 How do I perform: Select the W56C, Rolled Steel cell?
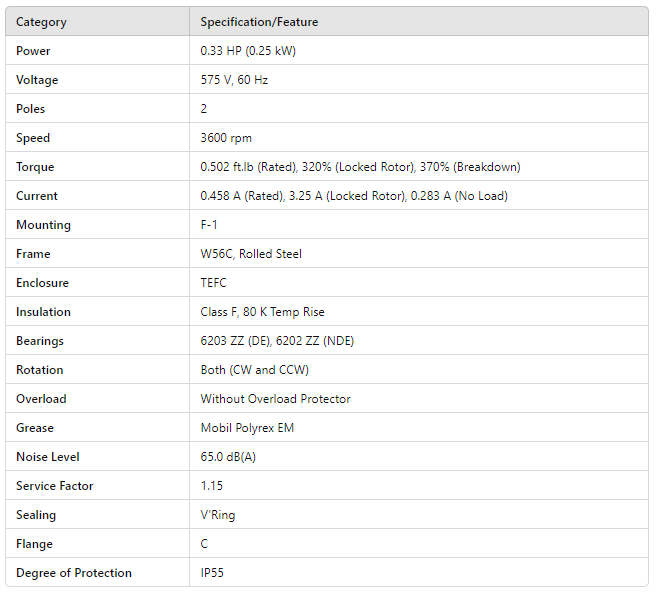pyautogui.click(x=251, y=254)
